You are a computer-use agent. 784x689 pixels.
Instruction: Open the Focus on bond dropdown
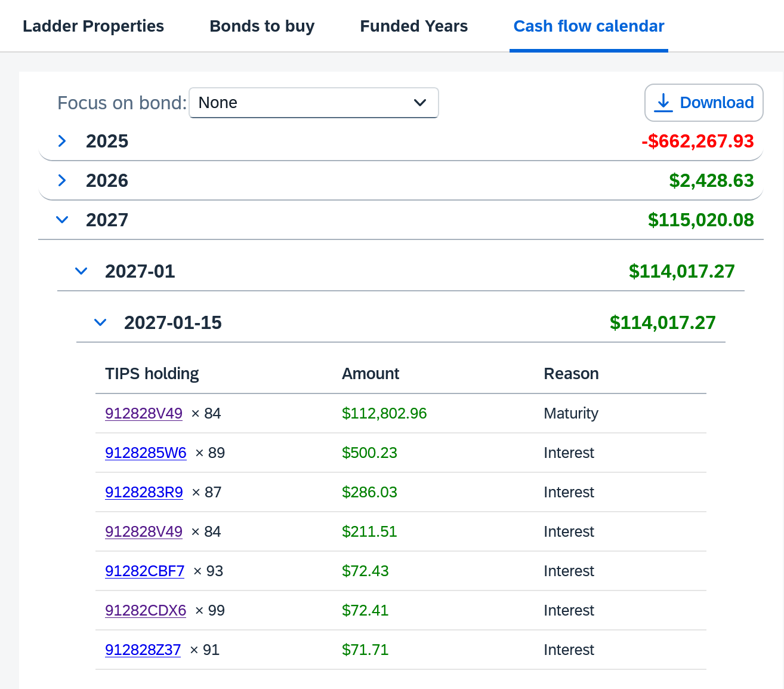(x=314, y=103)
